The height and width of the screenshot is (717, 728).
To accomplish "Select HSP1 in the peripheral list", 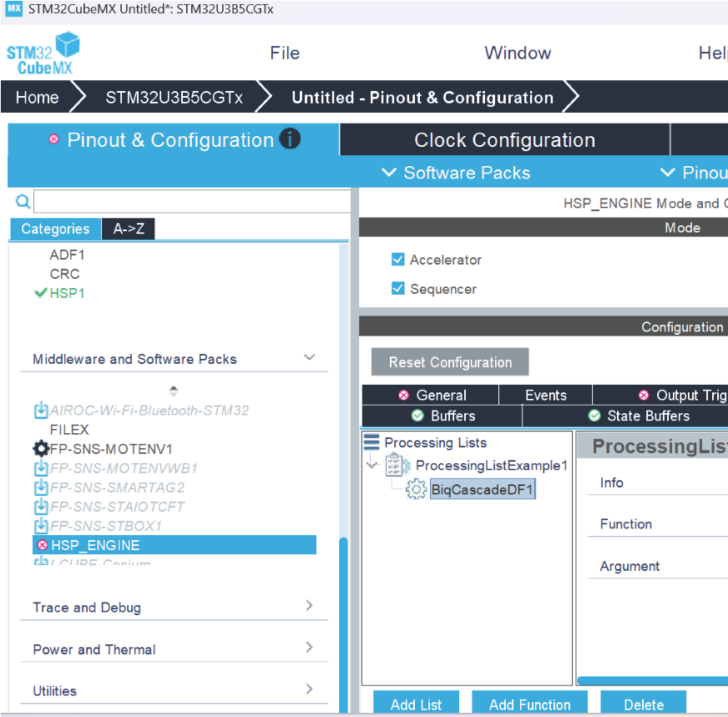I will [x=67, y=293].
